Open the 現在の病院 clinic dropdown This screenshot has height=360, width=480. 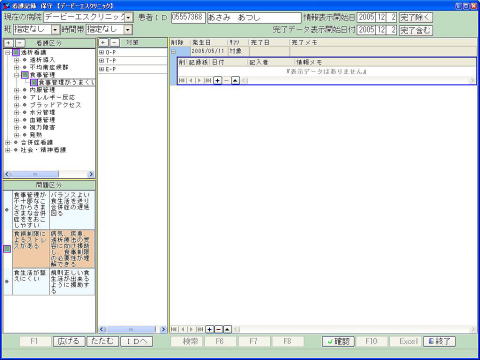129,17
